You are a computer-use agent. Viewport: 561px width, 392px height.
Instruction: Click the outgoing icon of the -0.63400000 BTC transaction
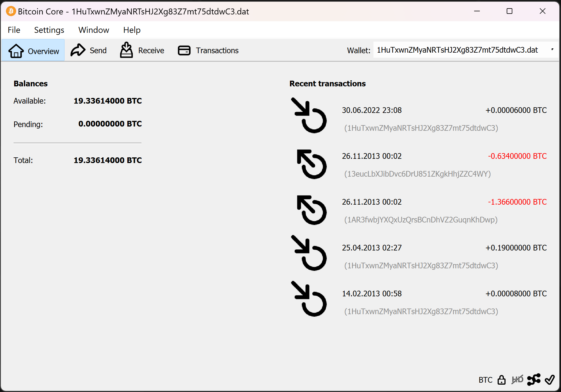click(311, 164)
